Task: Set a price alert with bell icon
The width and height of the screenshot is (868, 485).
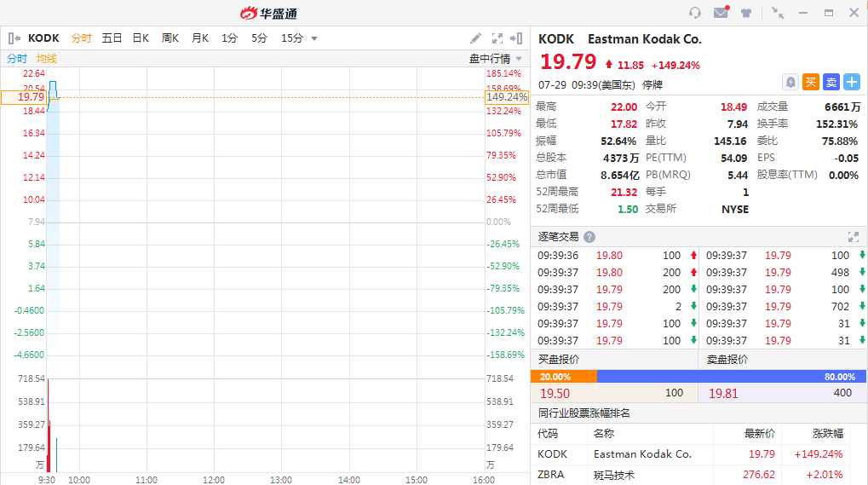Action: point(790,82)
